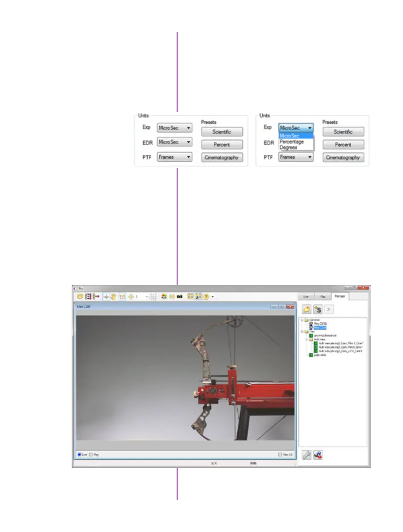Click the camera snapshot toolbar icon

coord(179,296)
